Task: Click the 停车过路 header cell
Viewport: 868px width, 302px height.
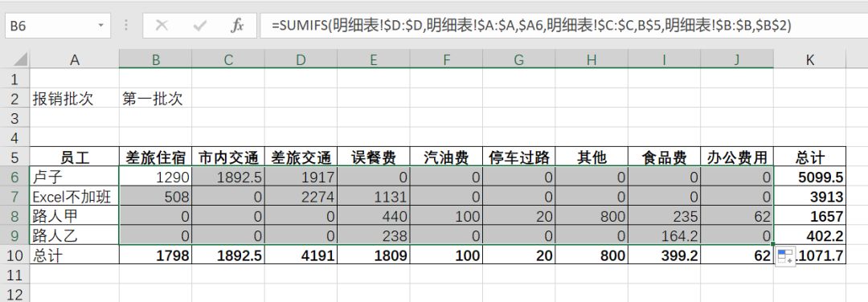Action: point(518,157)
